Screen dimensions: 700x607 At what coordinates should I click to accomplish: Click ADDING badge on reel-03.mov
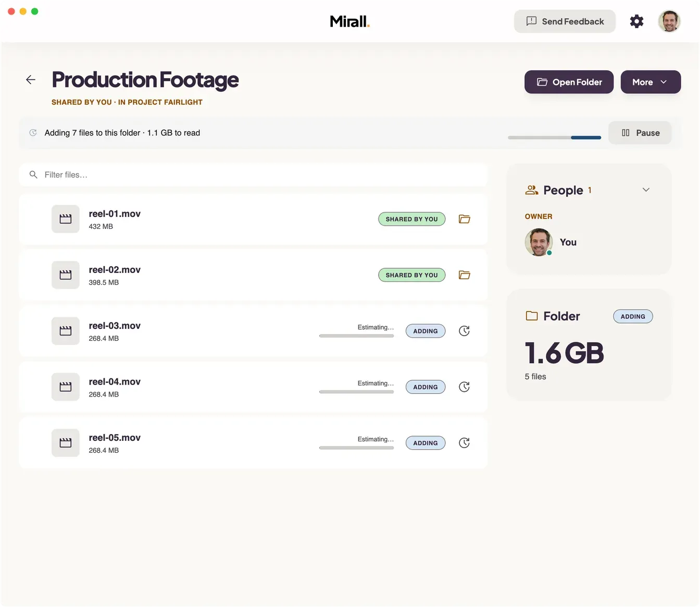click(x=426, y=331)
